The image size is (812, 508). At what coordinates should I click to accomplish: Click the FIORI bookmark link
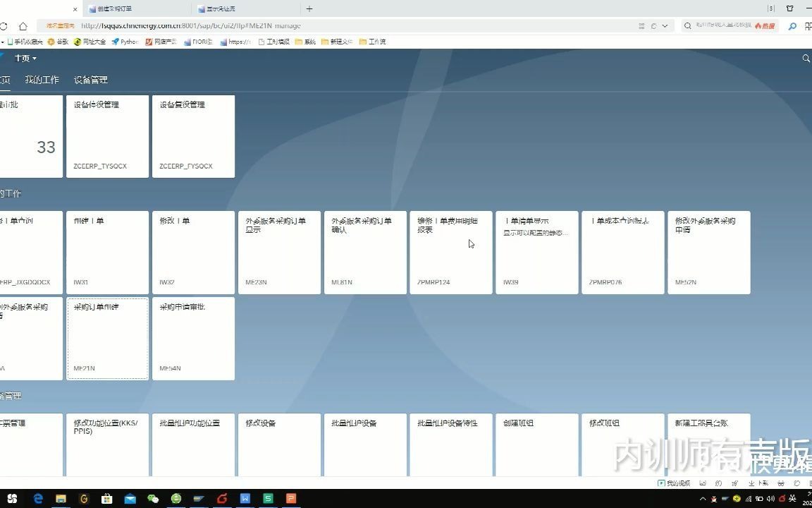point(198,41)
